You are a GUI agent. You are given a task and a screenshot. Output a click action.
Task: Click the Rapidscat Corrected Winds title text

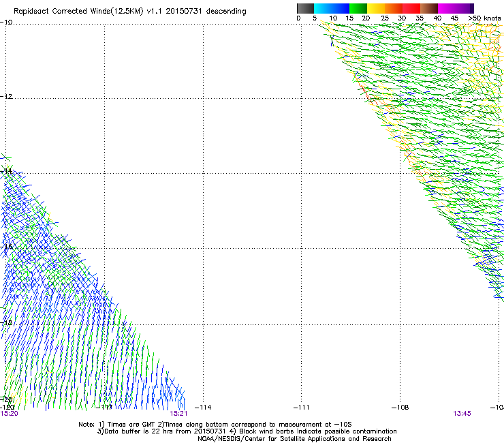click(130, 12)
